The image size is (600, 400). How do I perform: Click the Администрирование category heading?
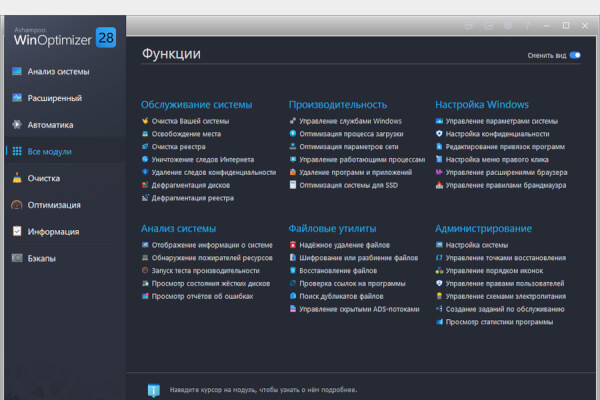coord(483,229)
